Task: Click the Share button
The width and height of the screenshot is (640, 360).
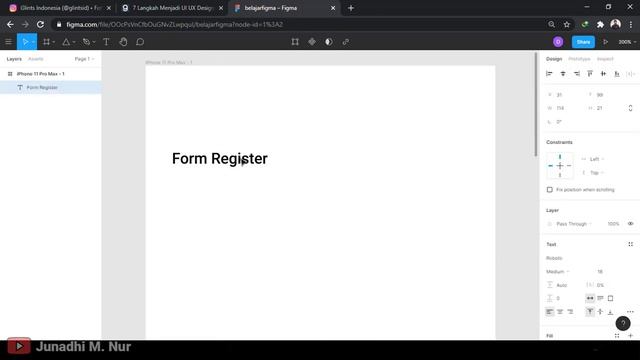Action: [583, 42]
